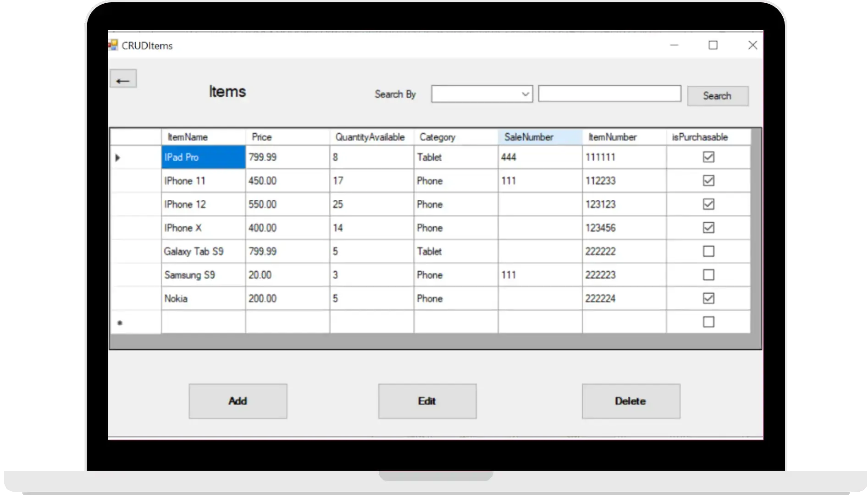Click item number 123123 cell

tap(625, 204)
